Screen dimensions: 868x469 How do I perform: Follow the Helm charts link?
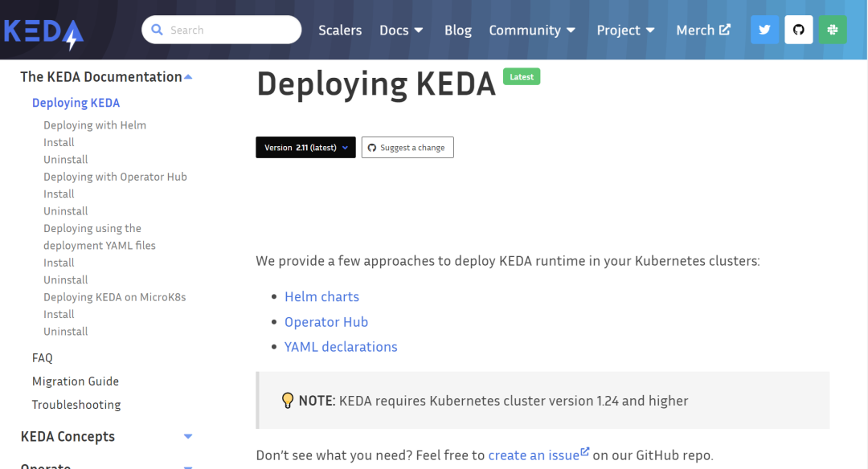click(321, 296)
